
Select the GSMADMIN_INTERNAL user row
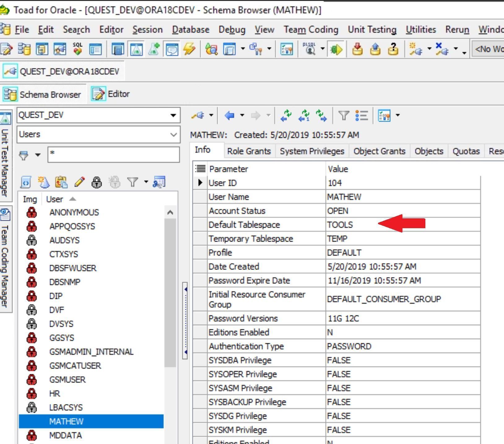coord(91,352)
